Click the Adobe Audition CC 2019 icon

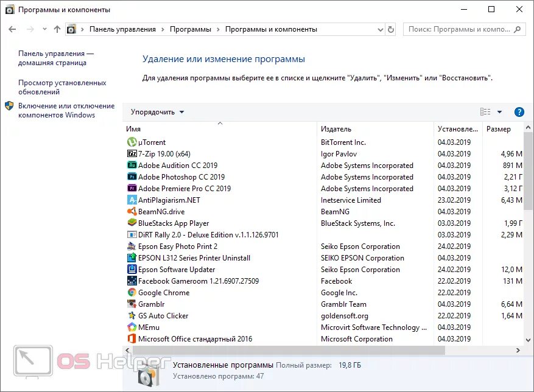(132, 165)
